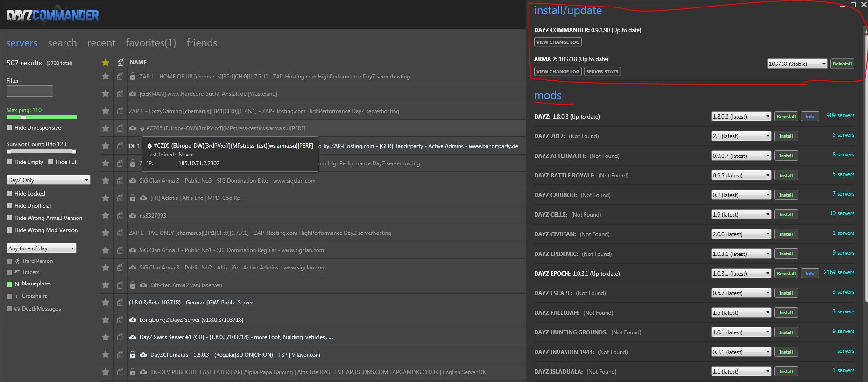This screenshot has height=382, width=868.
Task: Open notes icon for ZAP 1 - HOME OF UB
Action: 120,76
